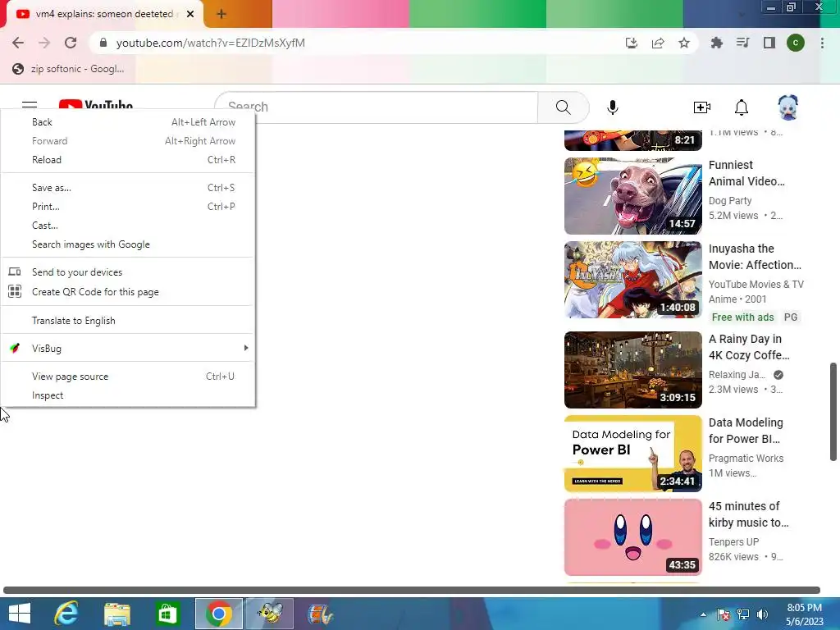Open the Inuyasha the Movie thumbnail

(632, 280)
